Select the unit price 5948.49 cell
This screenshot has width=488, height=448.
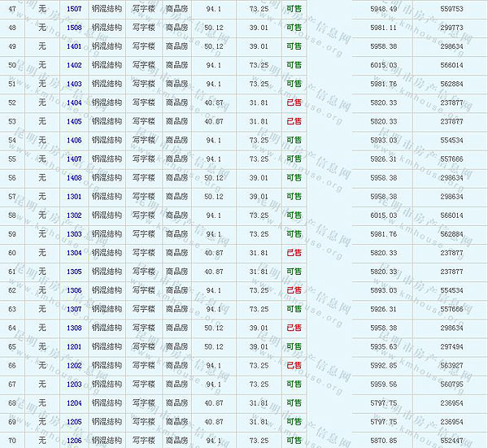point(383,8)
